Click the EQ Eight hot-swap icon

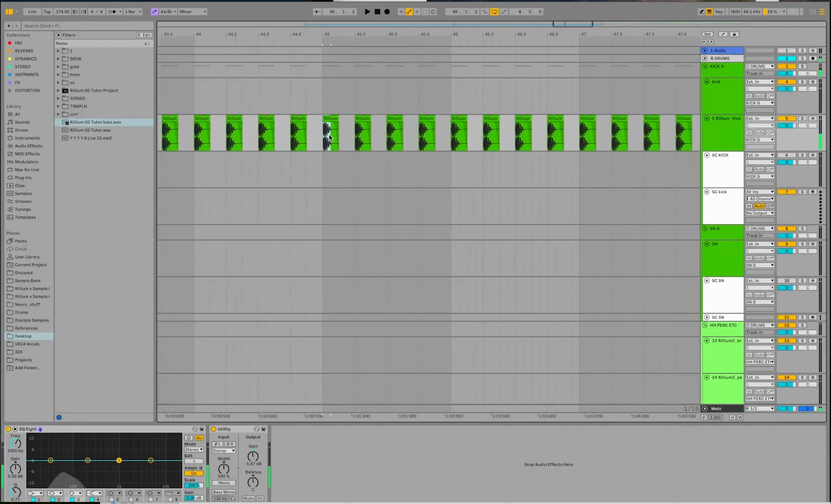(x=195, y=429)
